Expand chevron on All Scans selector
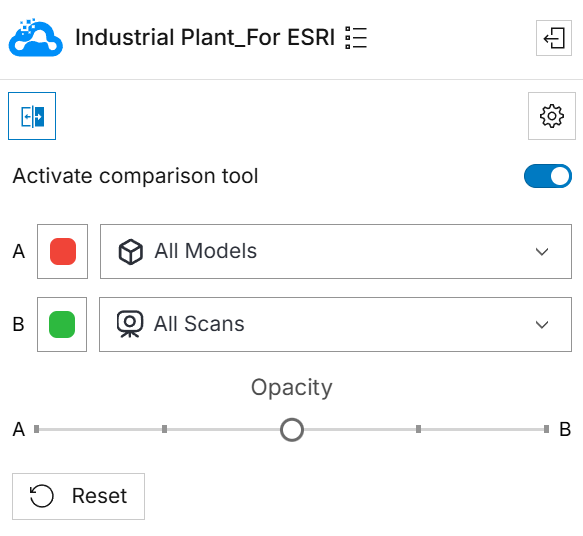Viewport: 583px width, 536px height. click(542, 324)
